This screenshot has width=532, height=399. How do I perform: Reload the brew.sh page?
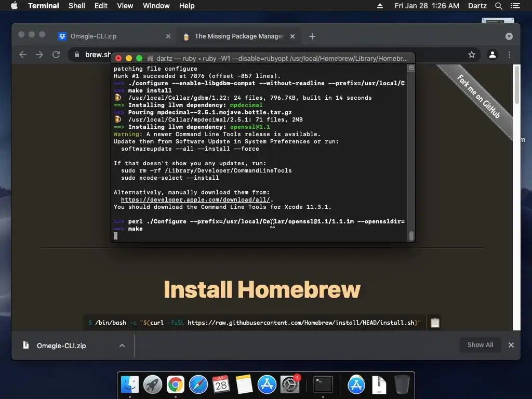56,55
